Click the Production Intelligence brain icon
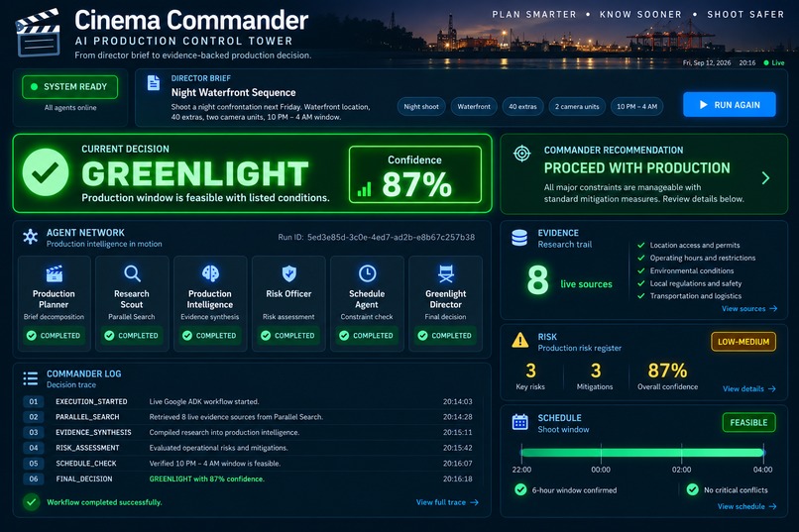799x532 pixels. [x=210, y=273]
